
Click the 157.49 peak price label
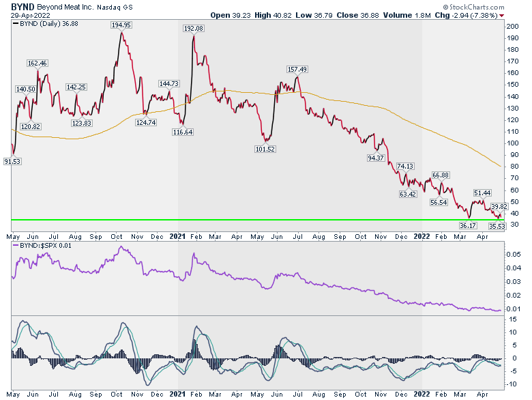click(297, 69)
